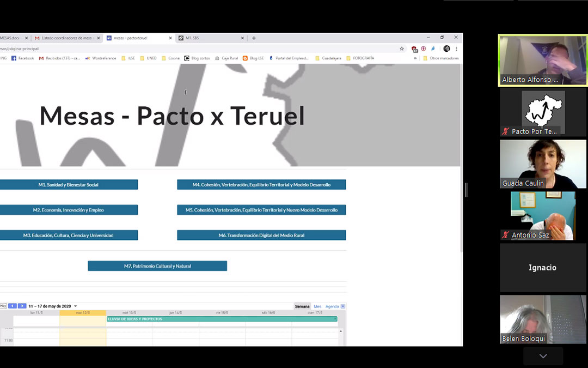Click the mar 12/5 day header
The image size is (588, 368).
click(x=83, y=312)
